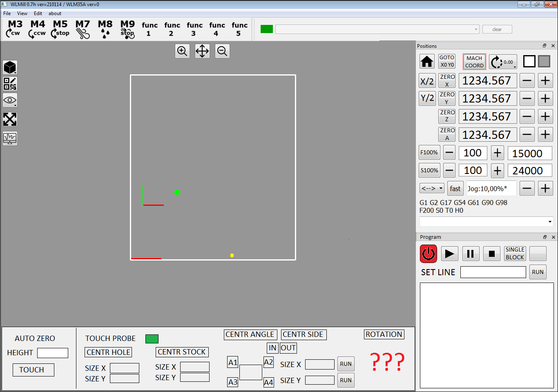Open rotation 0.00 dropdown
Viewport: 558px width, 392px height.
(x=503, y=62)
